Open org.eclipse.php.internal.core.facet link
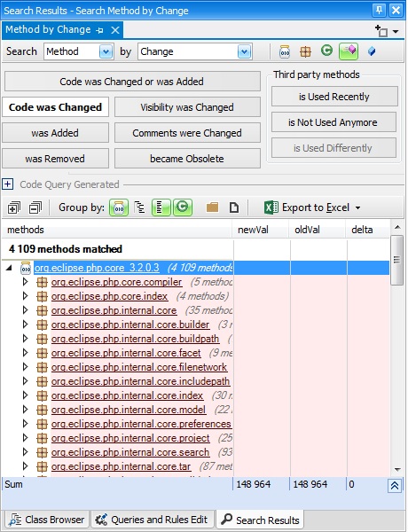 point(126,353)
